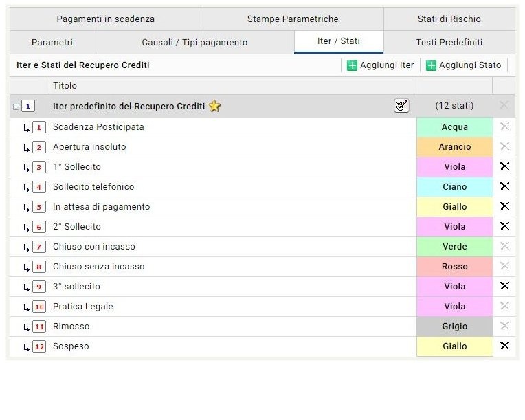Collapse the Iter predefinito tree node
The width and height of the screenshot is (525, 420).
click(x=16, y=107)
